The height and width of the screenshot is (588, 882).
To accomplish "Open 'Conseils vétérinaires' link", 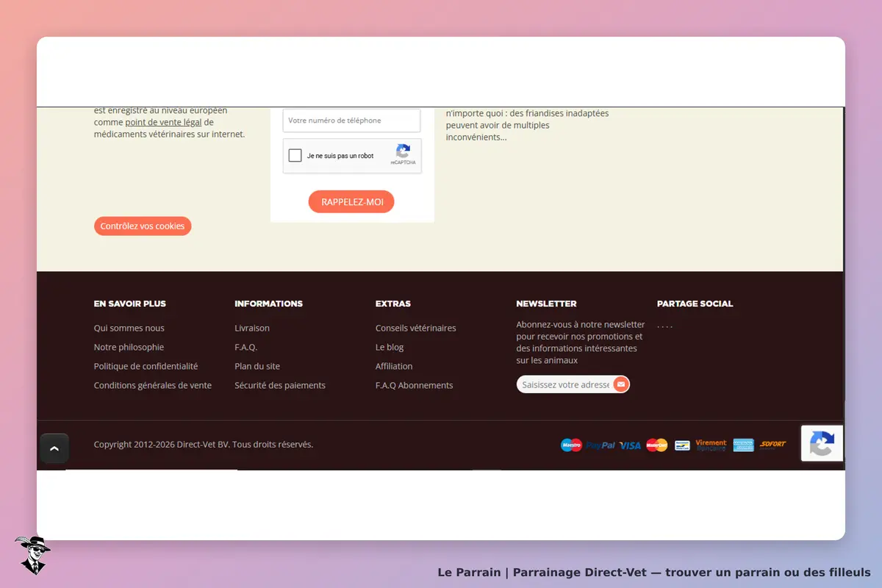I will [416, 328].
